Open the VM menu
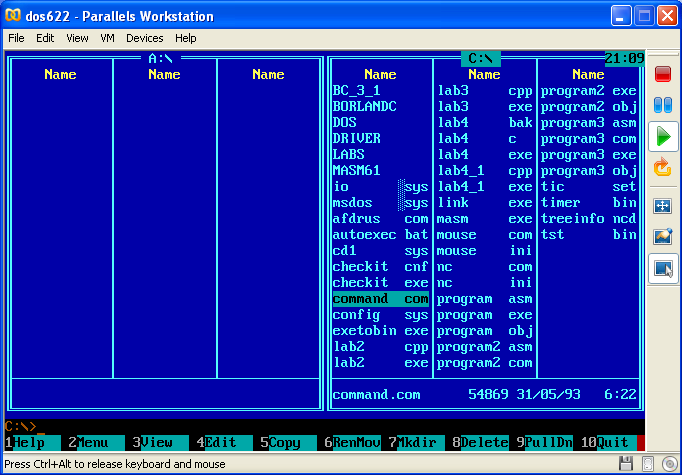 coord(107,38)
